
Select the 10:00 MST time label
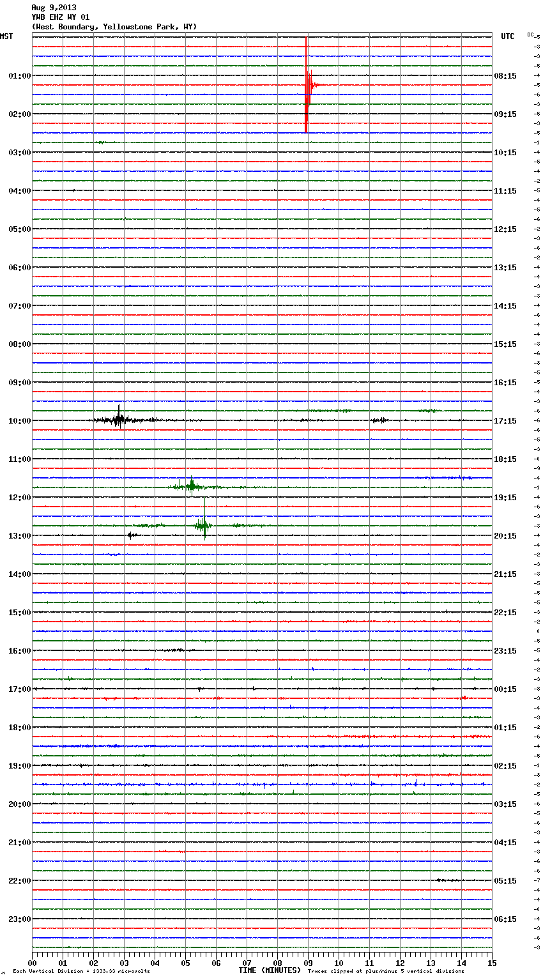(20, 421)
